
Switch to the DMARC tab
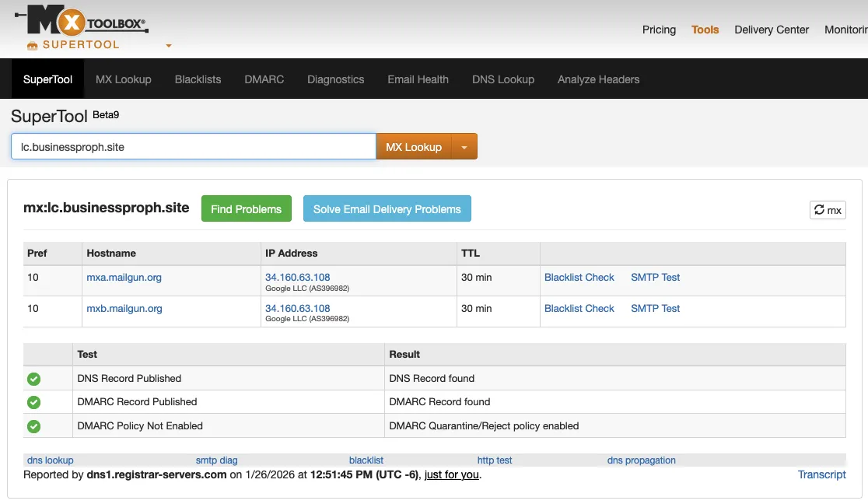(264, 79)
